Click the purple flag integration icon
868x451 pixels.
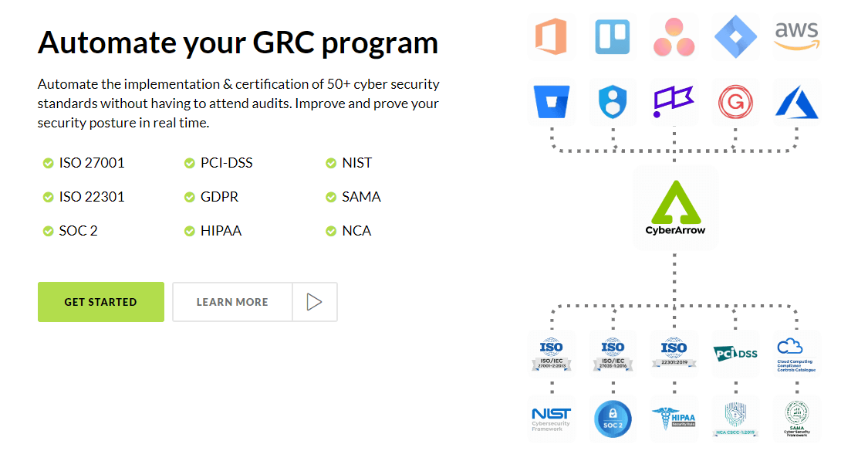tap(674, 102)
